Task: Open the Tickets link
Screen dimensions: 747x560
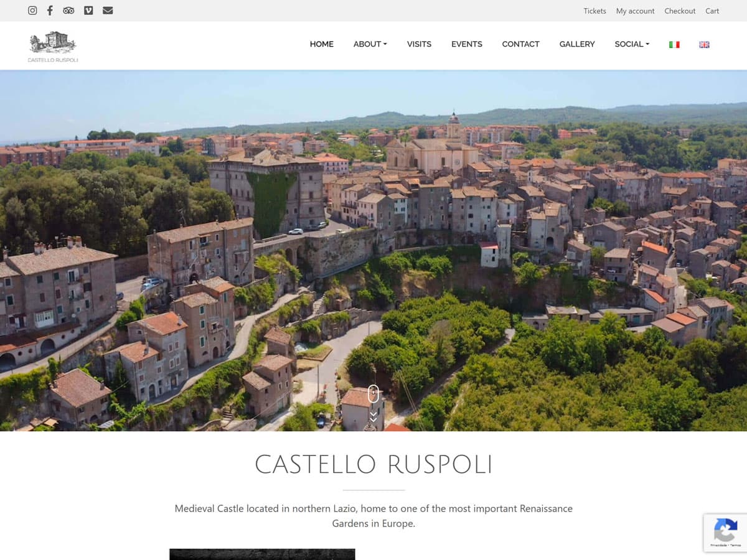Action: 594,11
